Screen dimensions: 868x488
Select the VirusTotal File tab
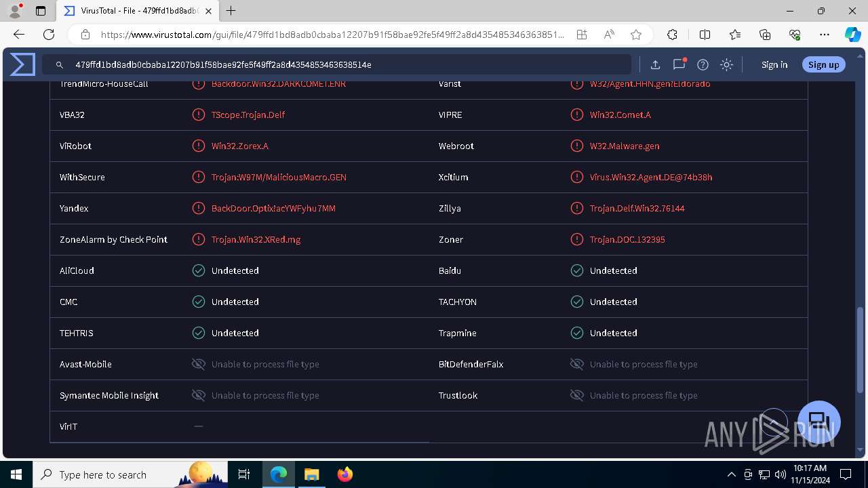point(138,11)
